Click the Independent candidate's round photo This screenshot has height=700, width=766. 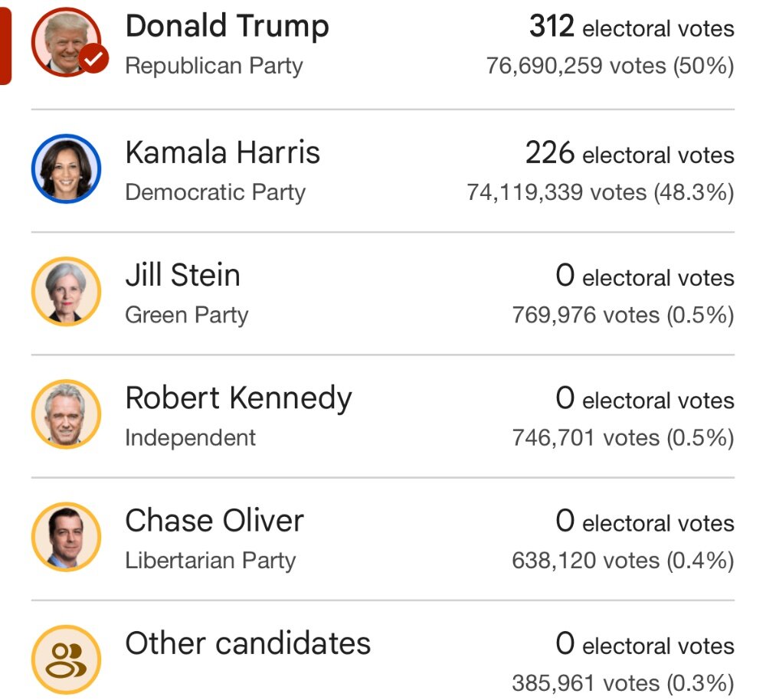(x=66, y=414)
